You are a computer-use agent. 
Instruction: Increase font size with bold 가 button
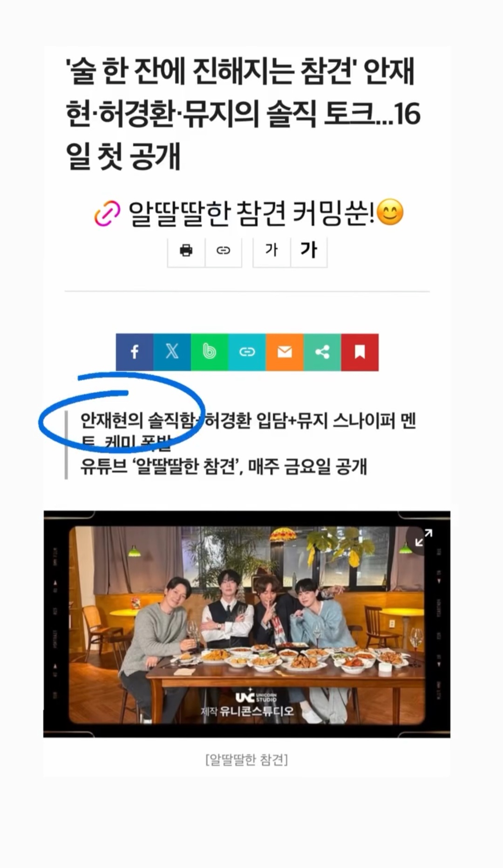309,251
